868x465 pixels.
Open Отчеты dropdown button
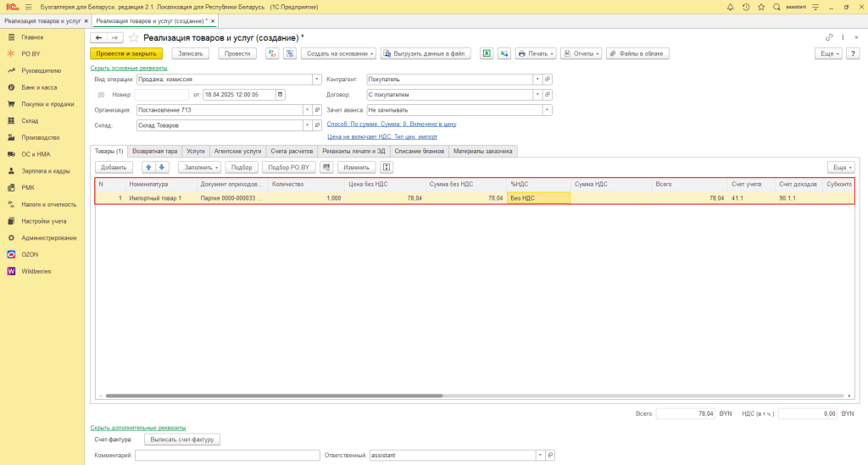click(581, 53)
